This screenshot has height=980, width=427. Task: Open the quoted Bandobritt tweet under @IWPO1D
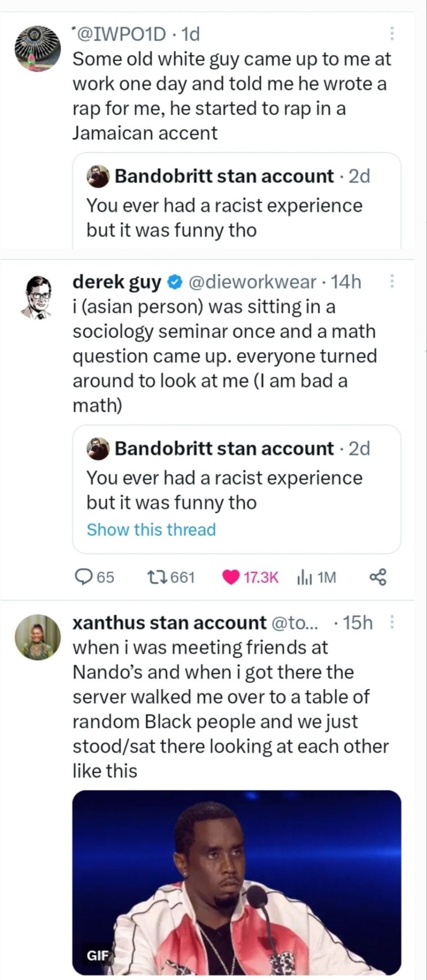236,203
